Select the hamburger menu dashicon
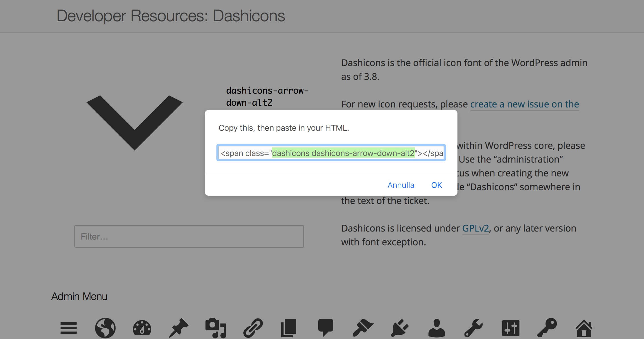The width and height of the screenshot is (644, 339). click(69, 328)
